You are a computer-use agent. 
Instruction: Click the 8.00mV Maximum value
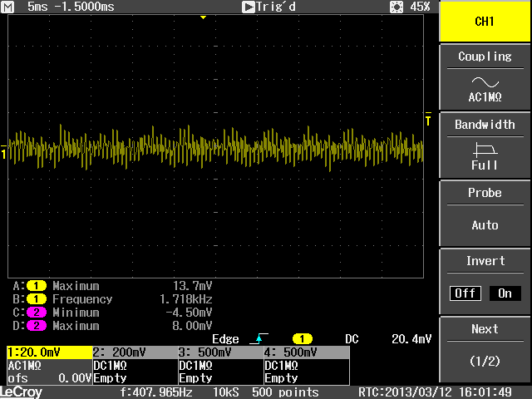[x=192, y=326]
